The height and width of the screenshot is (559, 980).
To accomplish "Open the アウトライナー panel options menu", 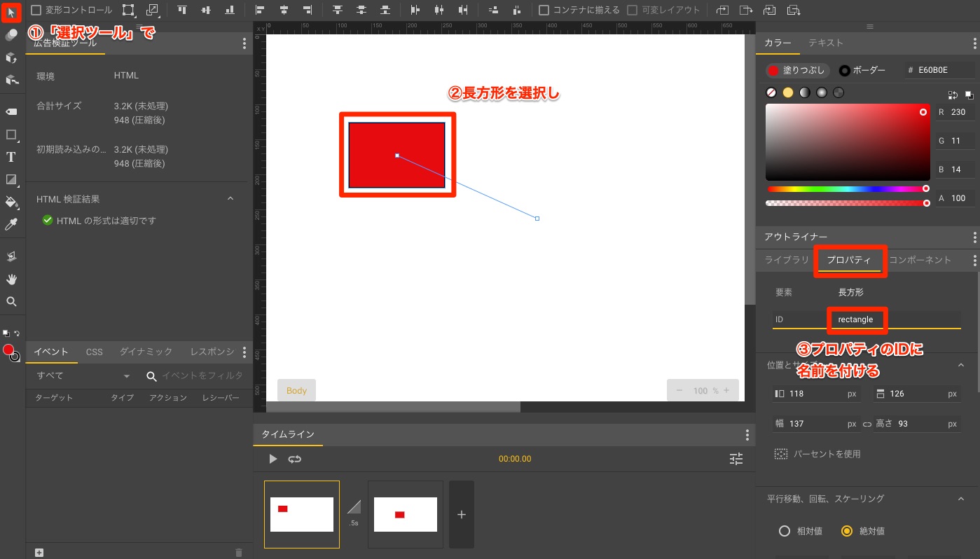I will coord(974,237).
